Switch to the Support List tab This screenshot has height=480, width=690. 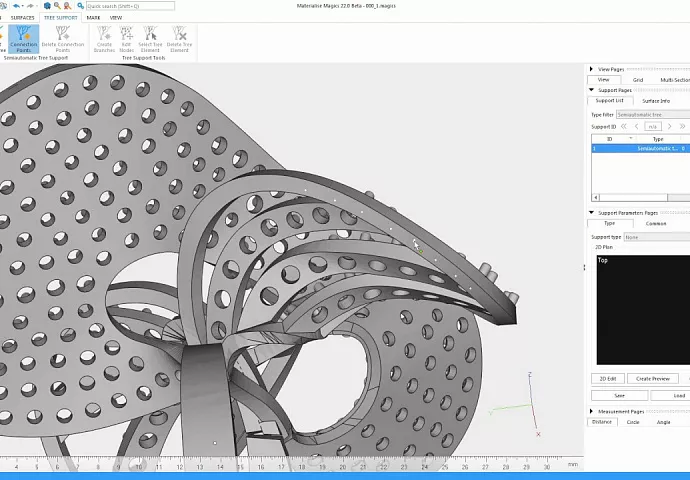609,100
